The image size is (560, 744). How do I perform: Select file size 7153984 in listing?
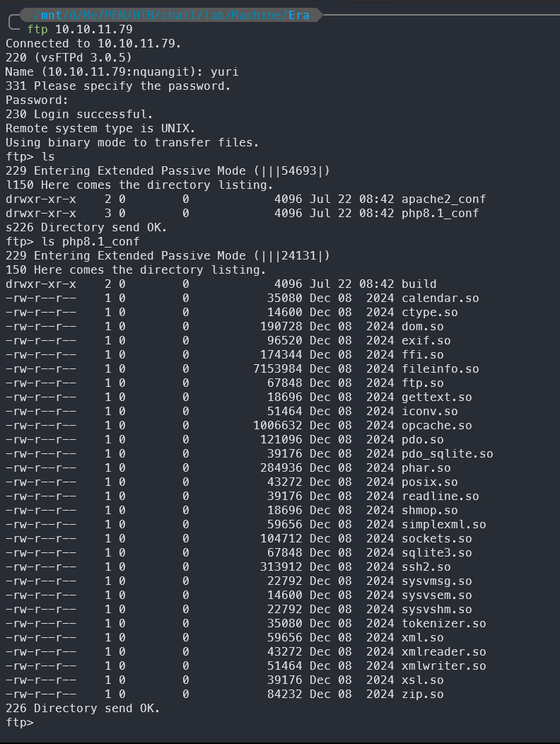[278, 369]
